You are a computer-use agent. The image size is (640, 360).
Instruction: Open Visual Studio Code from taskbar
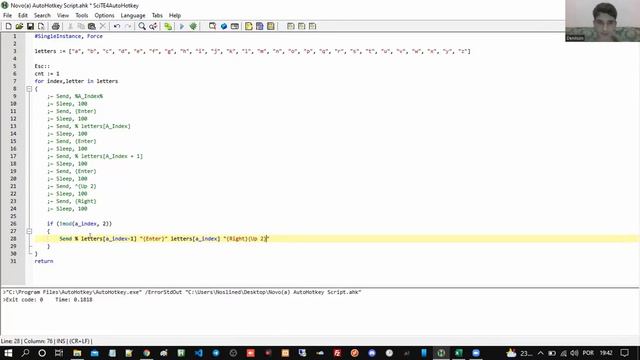[198, 353]
